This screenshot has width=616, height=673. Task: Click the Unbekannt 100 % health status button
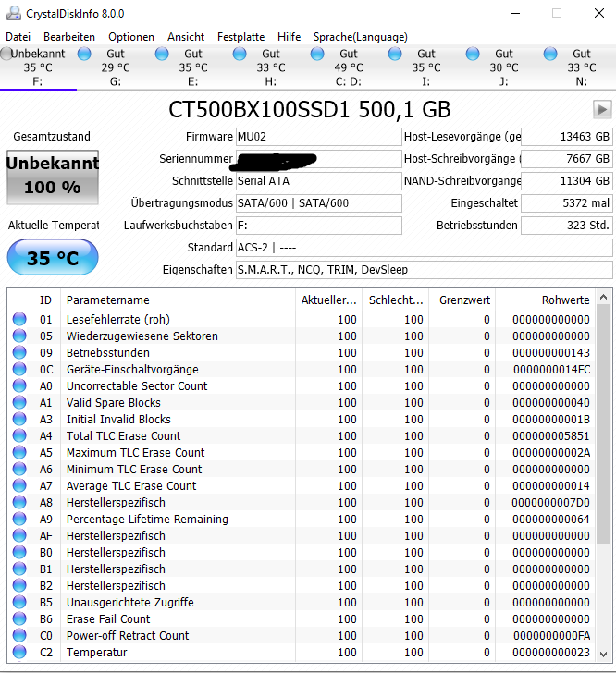tap(53, 177)
